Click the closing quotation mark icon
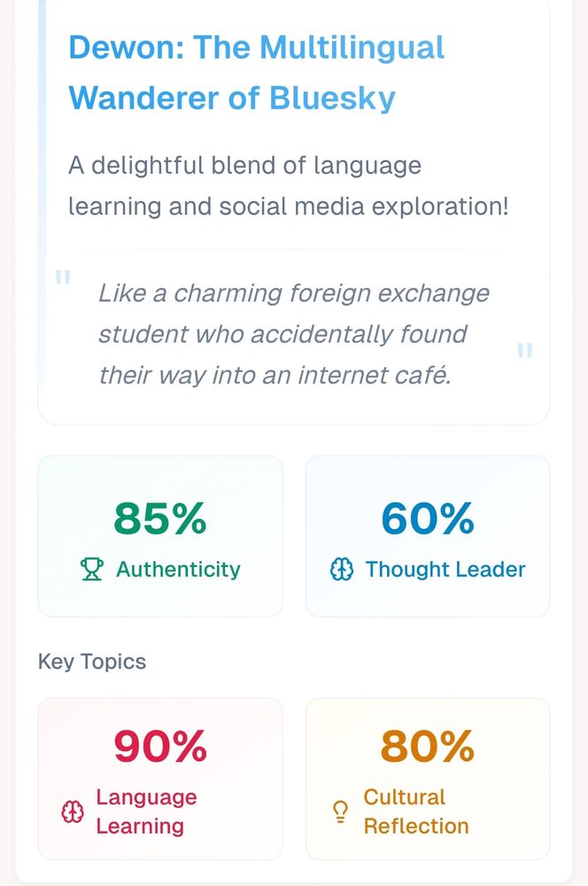Viewport: 588px width, 886px height. click(524, 352)
